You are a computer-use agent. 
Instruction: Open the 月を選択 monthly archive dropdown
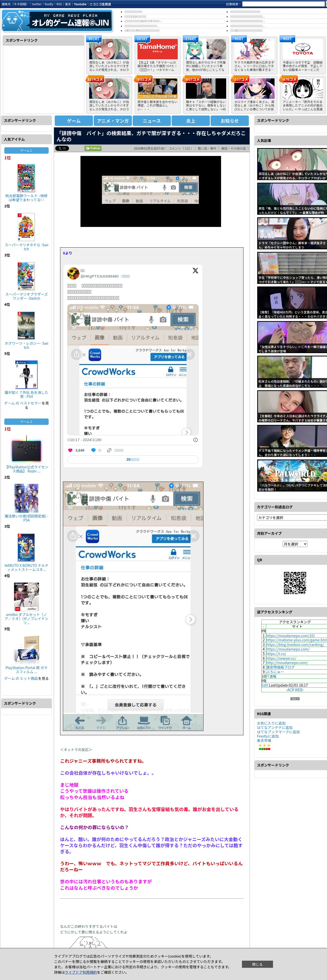point(295,544)
